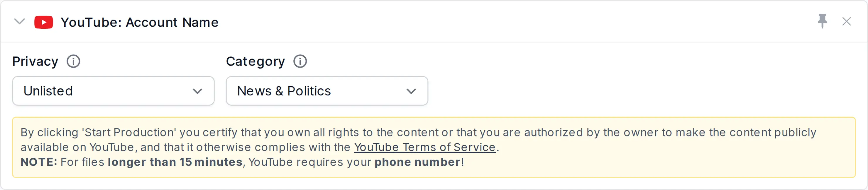
Task: Open the Category dropdown showing News & Politics
Action: [x=327, y=91]
